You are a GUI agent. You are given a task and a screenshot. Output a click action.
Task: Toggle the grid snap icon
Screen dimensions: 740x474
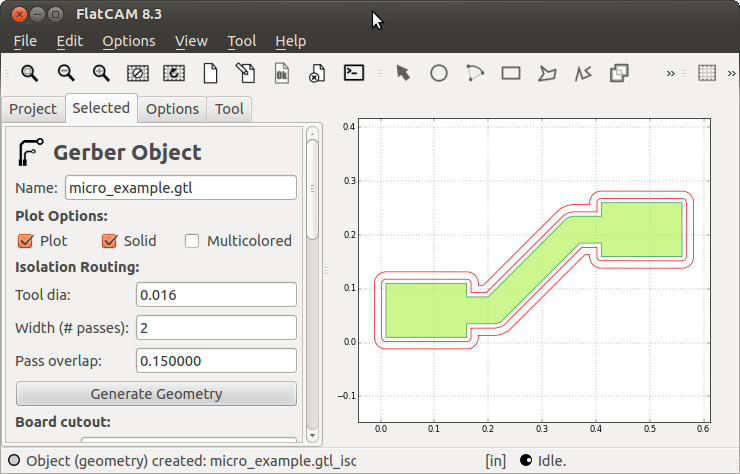(707, 73)
